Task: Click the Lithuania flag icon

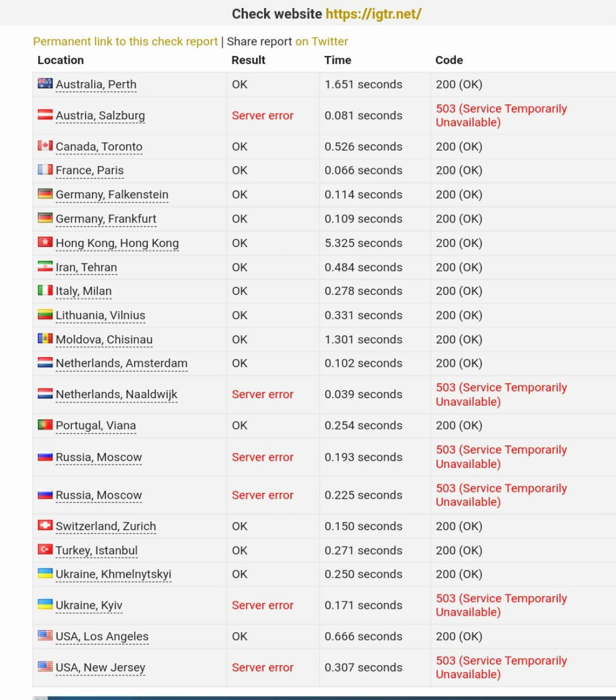Action: click(45, 314)
